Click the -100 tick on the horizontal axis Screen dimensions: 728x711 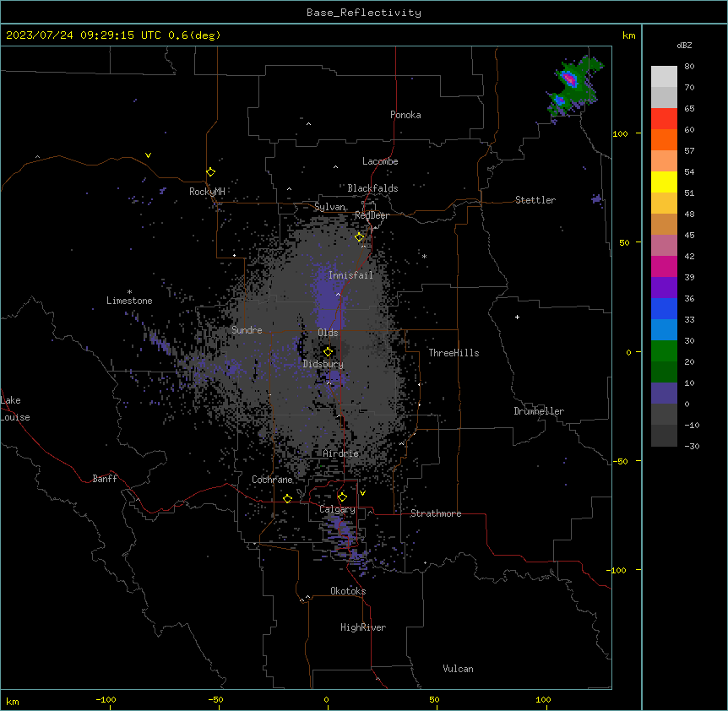106,699
